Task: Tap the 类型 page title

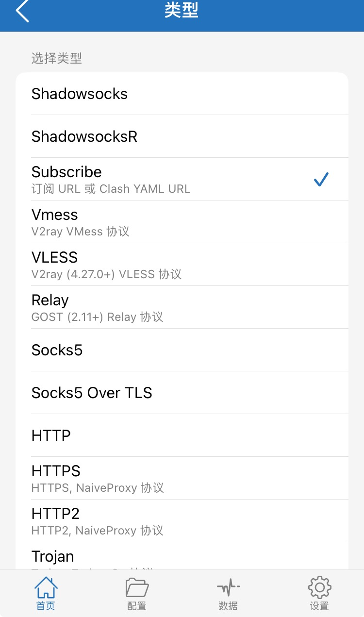Action: click(182, 11)
